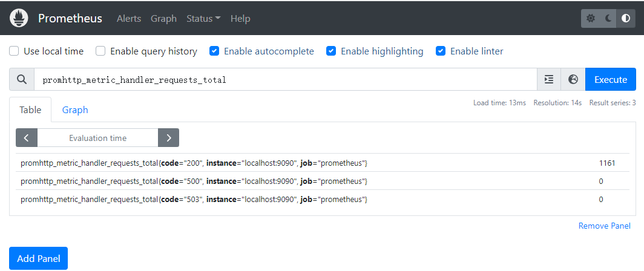The height and width of the screenshot is (271, 644).
Task: Go to next evaluation time
Action: 168,138
